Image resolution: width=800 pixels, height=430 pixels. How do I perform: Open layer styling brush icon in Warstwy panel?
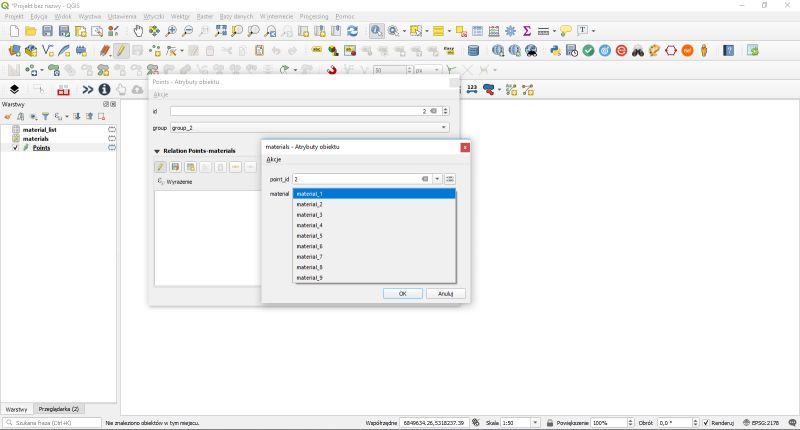click(x=8, y=117)
